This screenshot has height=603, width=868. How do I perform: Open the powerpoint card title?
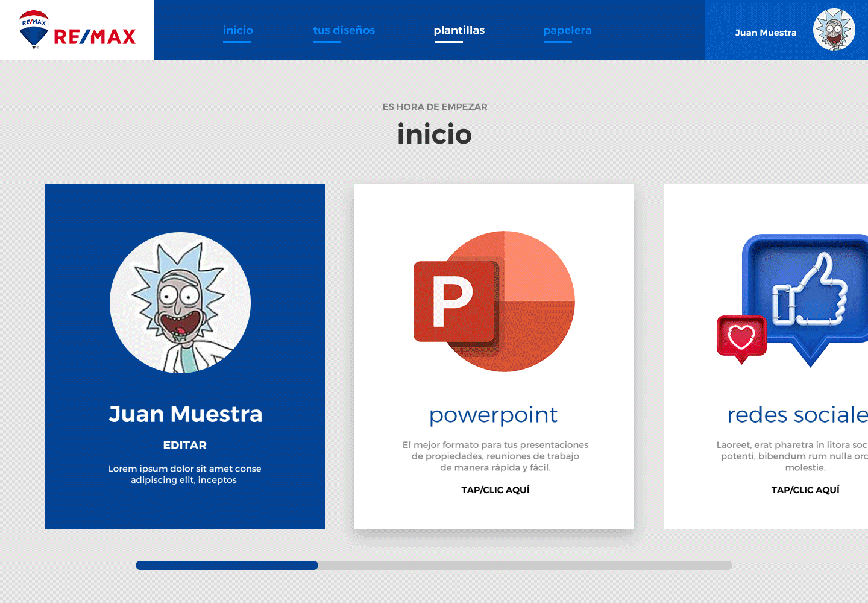coord(493,415)
